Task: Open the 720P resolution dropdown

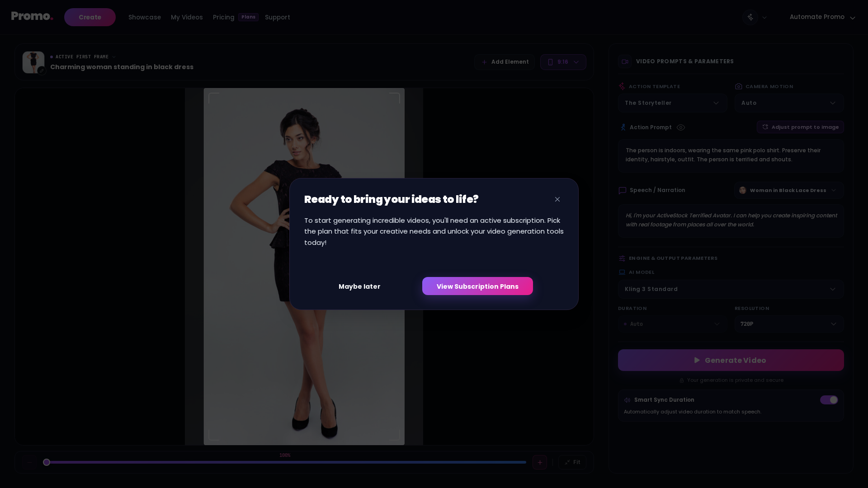Action: 789,324
